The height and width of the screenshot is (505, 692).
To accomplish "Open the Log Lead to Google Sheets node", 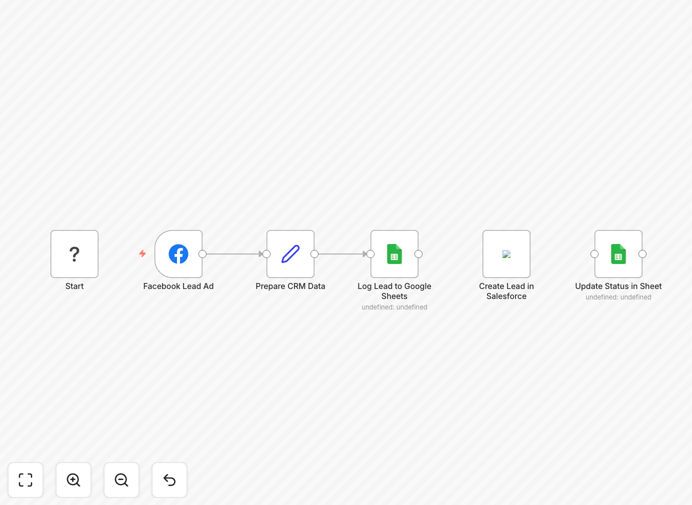I will point(395,254).
